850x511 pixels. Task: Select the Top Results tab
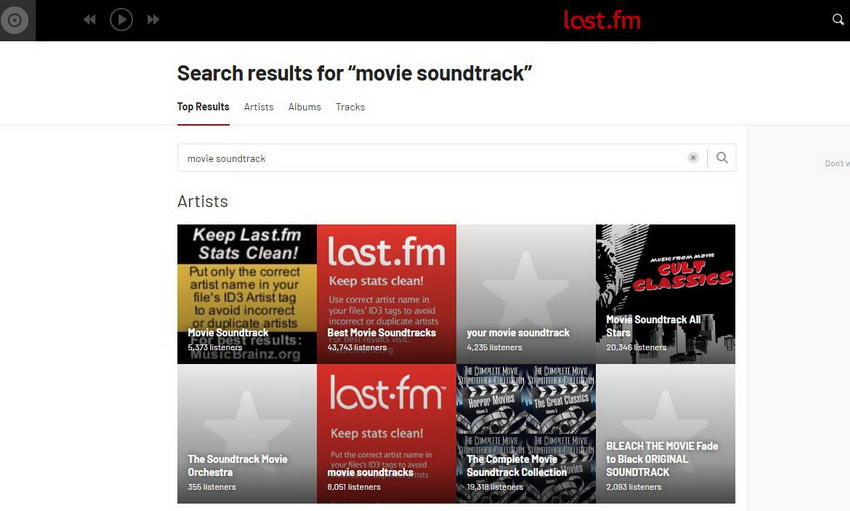[203, 107]
